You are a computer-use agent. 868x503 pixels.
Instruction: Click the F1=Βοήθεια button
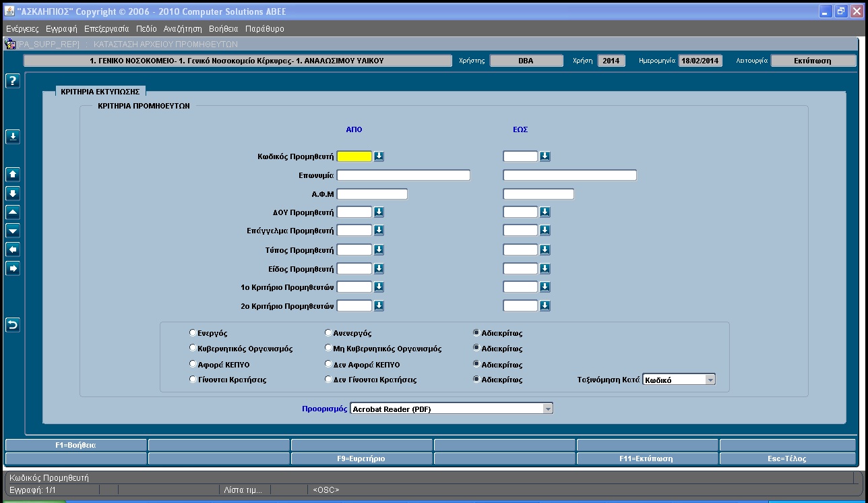pyautogui.click(x=75, y=445)
